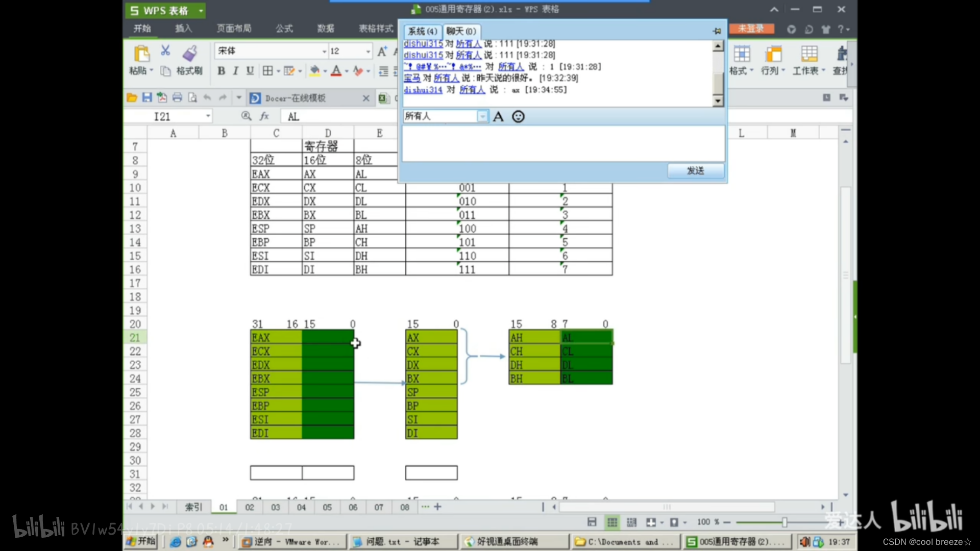Click the zoom out minus button
The height and width of the screenshot is (551, 980).
click(x=727, y=522)
